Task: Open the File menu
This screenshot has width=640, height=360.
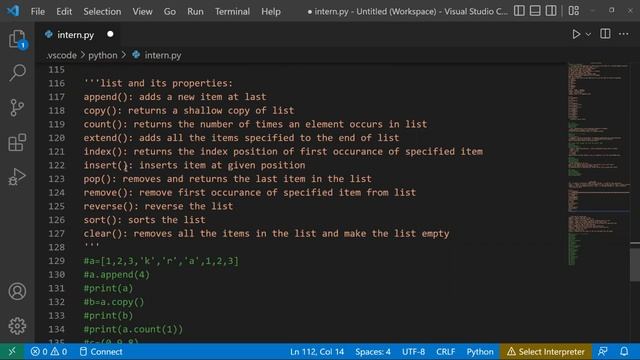Action: tap(38, 11)
